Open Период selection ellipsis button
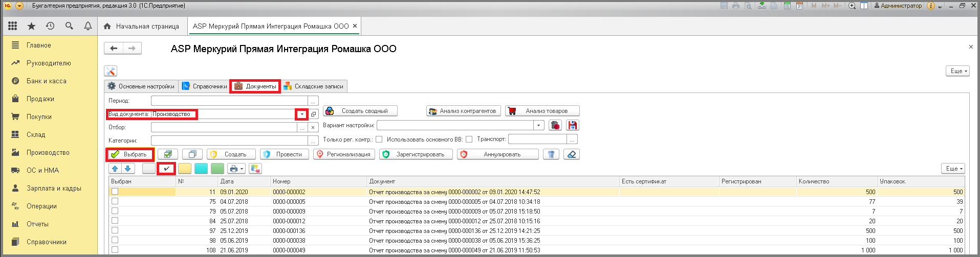This screenshot has height=257, width=980. point(313,101)
